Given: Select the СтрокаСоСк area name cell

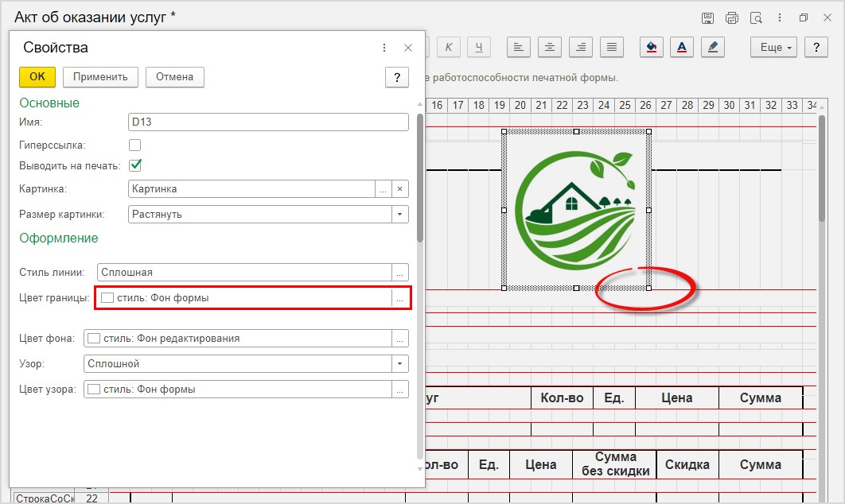Looking at the screenshot, I should 45,498.
